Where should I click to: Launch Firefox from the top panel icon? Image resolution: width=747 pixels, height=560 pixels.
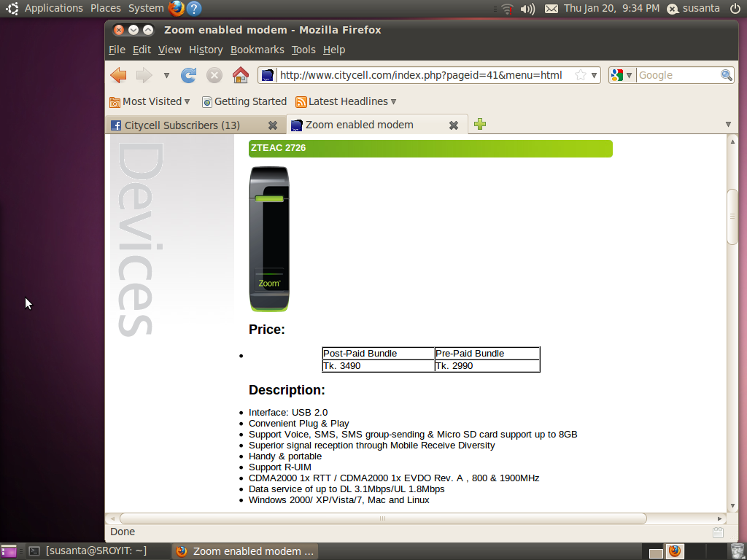pyautogui.click(x=177, y=8)
